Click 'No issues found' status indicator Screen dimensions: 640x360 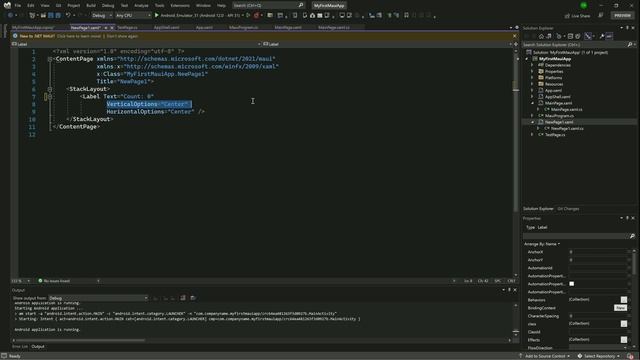pos(54,281)
